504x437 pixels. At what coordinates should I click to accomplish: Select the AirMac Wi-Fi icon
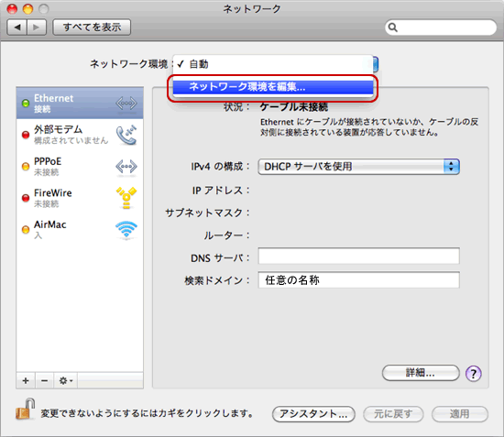click(x=126, y=229)
